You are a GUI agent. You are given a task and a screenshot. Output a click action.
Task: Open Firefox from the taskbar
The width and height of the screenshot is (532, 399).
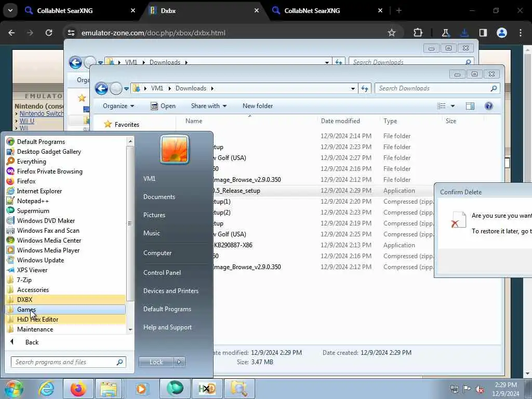pos(78,389)
